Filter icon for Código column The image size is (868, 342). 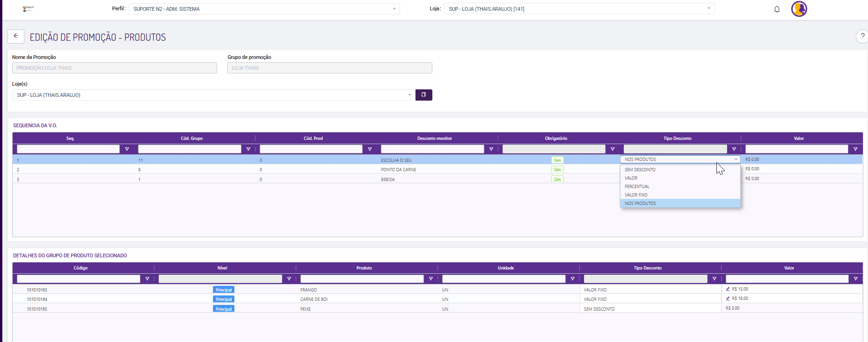(147, 279)
